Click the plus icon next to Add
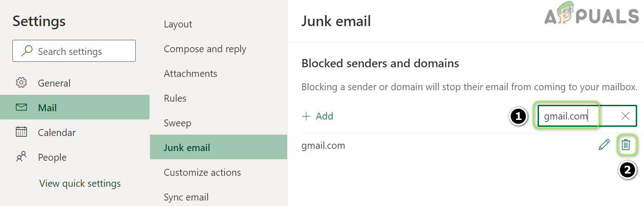Image resolution: width=644 pixels, height=206 pixels. point(306,116)
